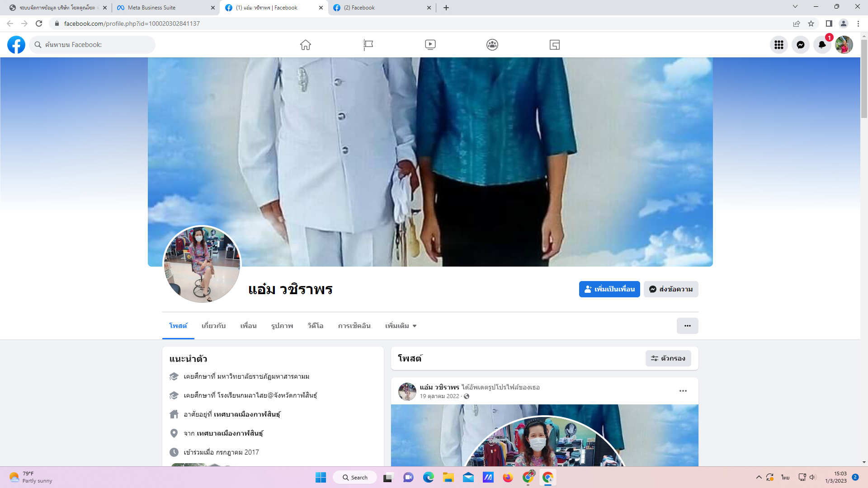This screenshot has width=868, height=488.
Task: Click the ส่งข้อความ message button
Action: (x=671, y=289)
